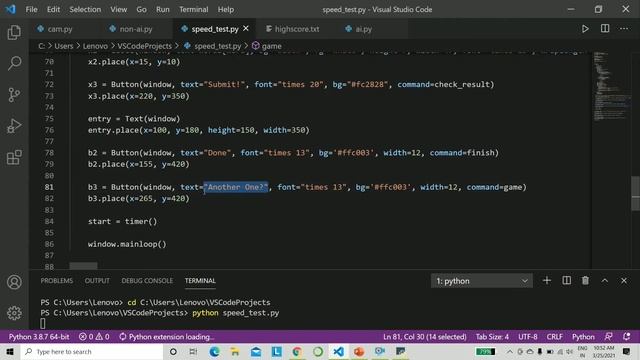Open errors and warnings count in status bar
This screenshot has height=360, width=640.
coord(94,337)
